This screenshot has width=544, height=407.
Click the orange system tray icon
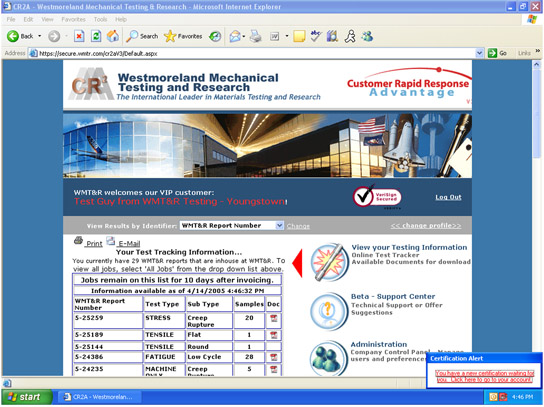tap(493, 397)
